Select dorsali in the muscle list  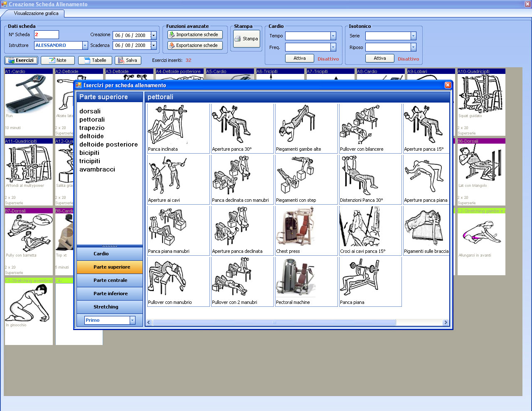coord(90,111)
